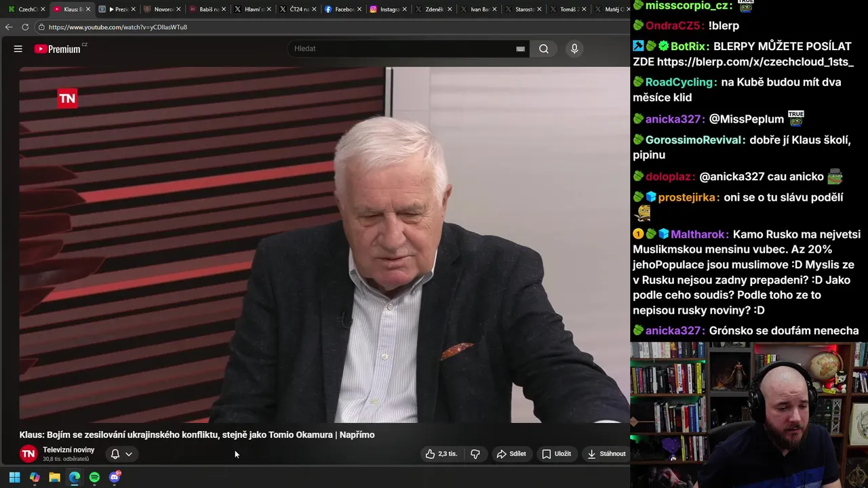
Task: Click the Sdílet share button
Action: (x=511, y=454)
